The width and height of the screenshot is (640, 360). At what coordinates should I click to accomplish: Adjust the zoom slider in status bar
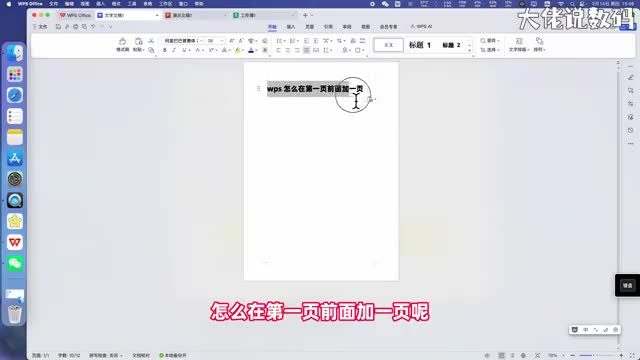click(597, 356)
